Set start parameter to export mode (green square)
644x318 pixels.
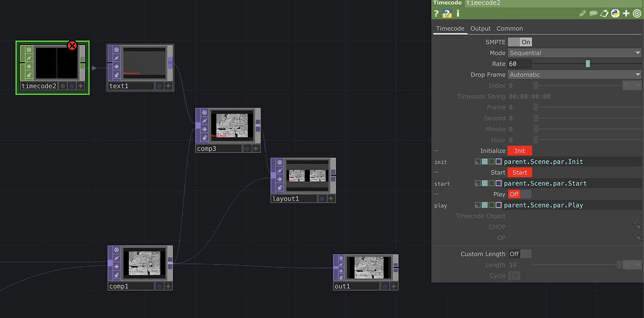[491, 183]
